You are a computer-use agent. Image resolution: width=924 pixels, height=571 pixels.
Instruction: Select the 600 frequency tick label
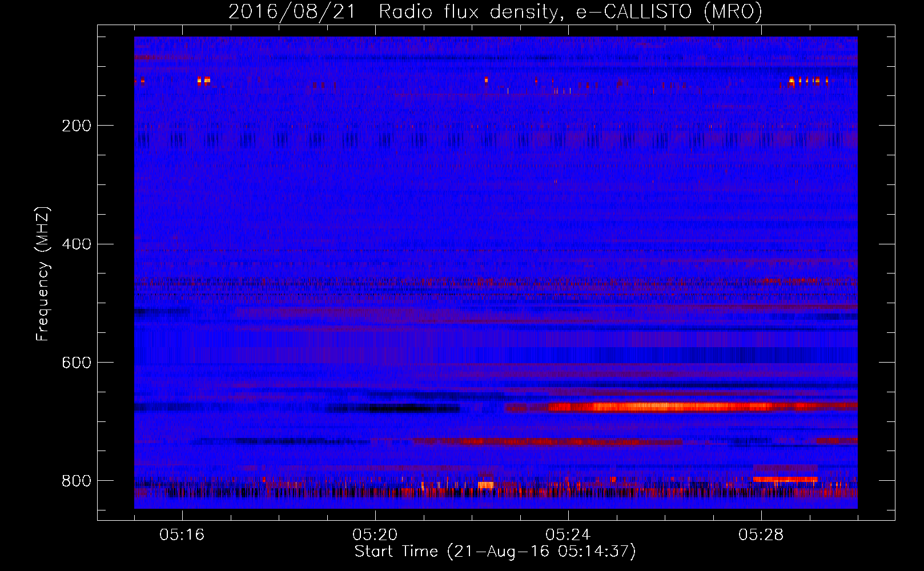(x=77, y=363)
